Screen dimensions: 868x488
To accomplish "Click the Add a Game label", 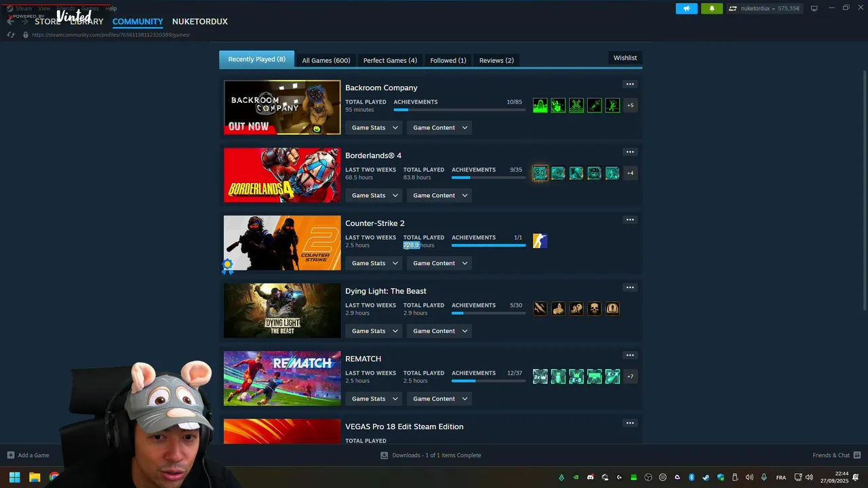I will click(33, 455).
